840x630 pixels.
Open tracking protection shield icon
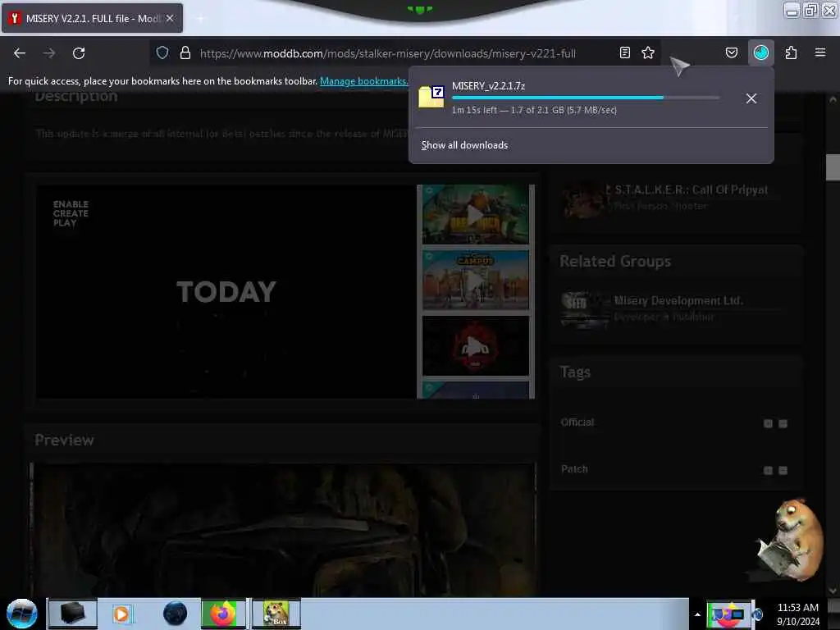(x=162, y=52)
